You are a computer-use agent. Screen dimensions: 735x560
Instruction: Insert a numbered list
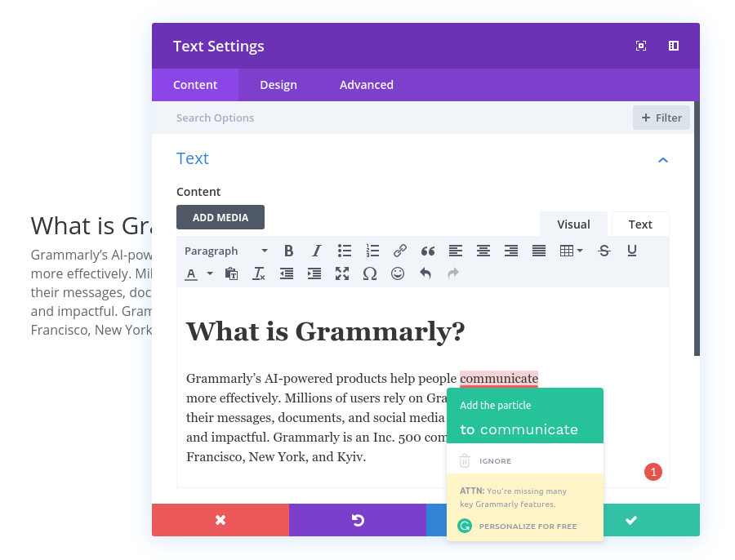coord(372,251)
